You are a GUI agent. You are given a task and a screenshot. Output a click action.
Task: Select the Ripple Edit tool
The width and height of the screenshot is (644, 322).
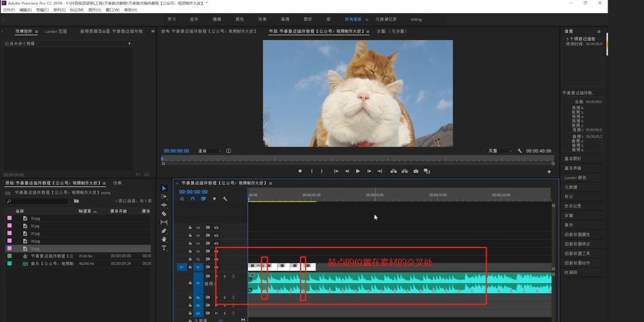164,205
